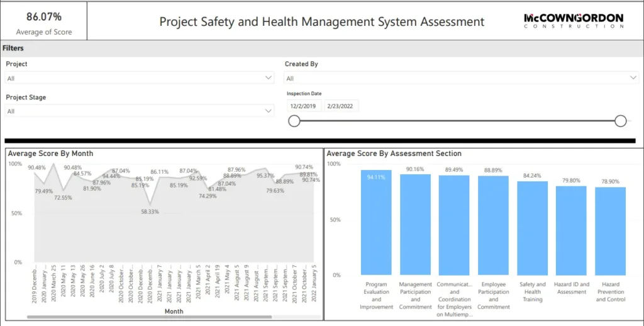Click the 84.57% data label
The height and width of the screenshot is (326, 644).
[x=82, y=174]
